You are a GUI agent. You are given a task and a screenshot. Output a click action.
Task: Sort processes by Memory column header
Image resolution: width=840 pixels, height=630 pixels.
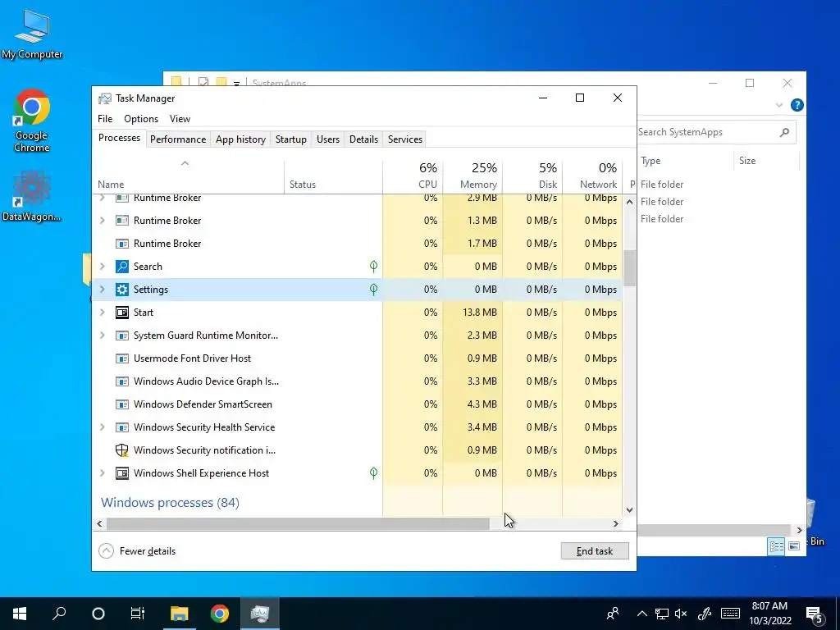[x=472, y=176]
